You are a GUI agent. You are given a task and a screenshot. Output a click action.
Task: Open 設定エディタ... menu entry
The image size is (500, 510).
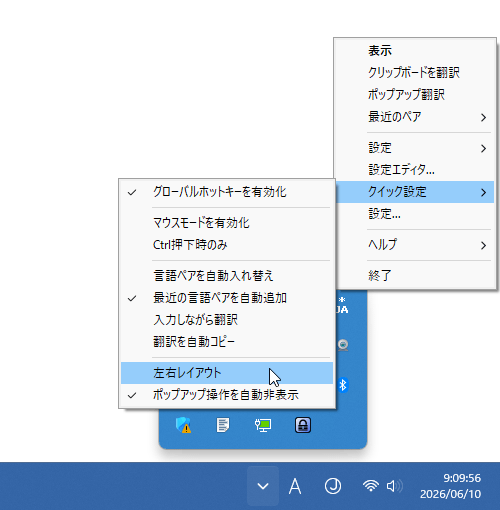click(415, 170)
